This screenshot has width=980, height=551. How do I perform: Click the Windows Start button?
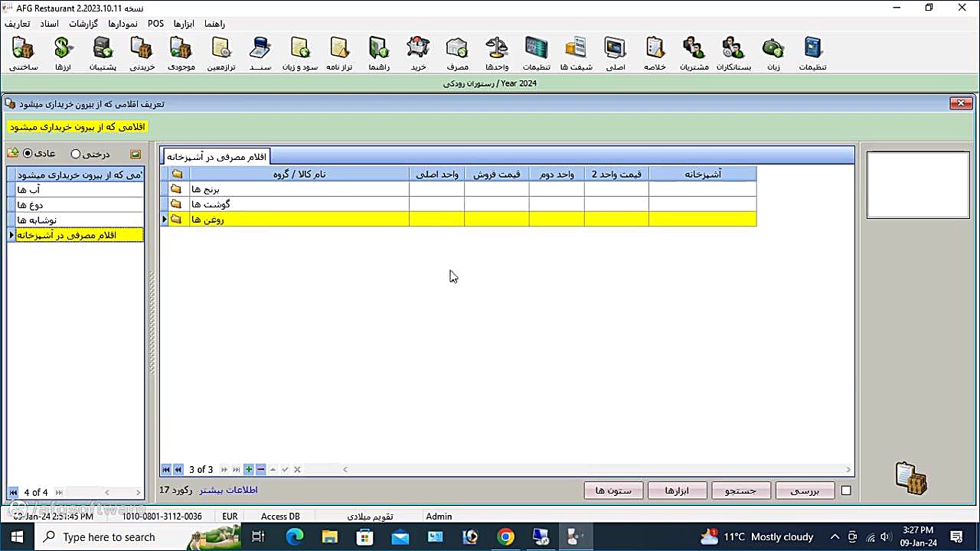pos(16,537)
